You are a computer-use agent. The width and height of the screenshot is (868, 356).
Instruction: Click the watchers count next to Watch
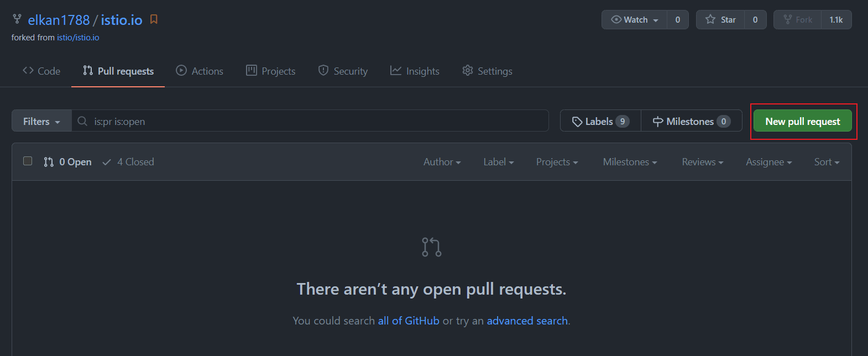678,20
